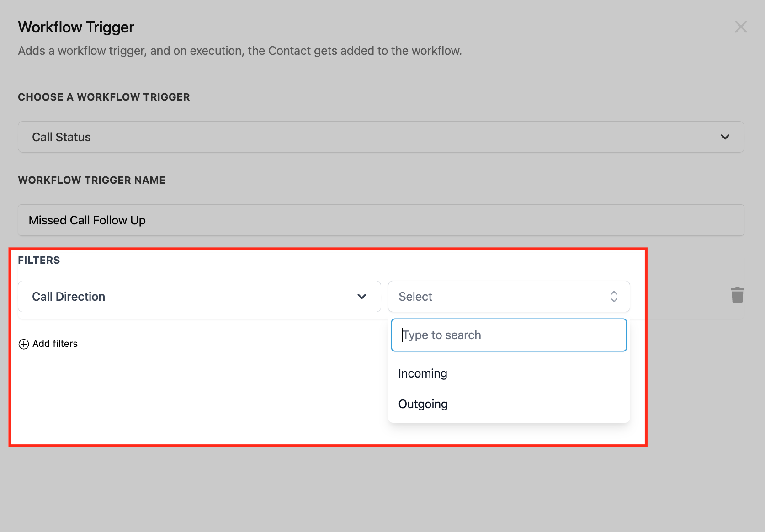Add filters using the plus link

pyautogui.click(x=48, y=344)
